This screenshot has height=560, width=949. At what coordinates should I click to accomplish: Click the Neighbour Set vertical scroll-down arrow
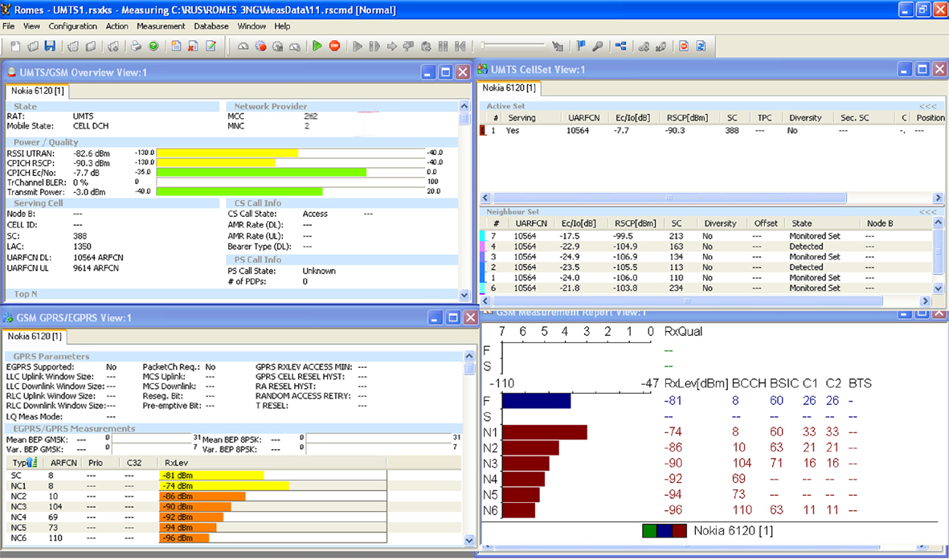coord(938,288)
